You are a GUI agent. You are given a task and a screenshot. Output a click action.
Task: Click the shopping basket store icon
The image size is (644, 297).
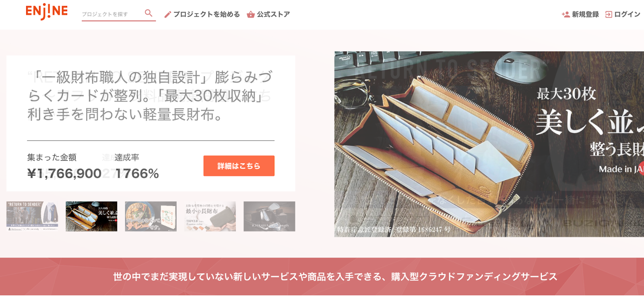click(251, 14)
